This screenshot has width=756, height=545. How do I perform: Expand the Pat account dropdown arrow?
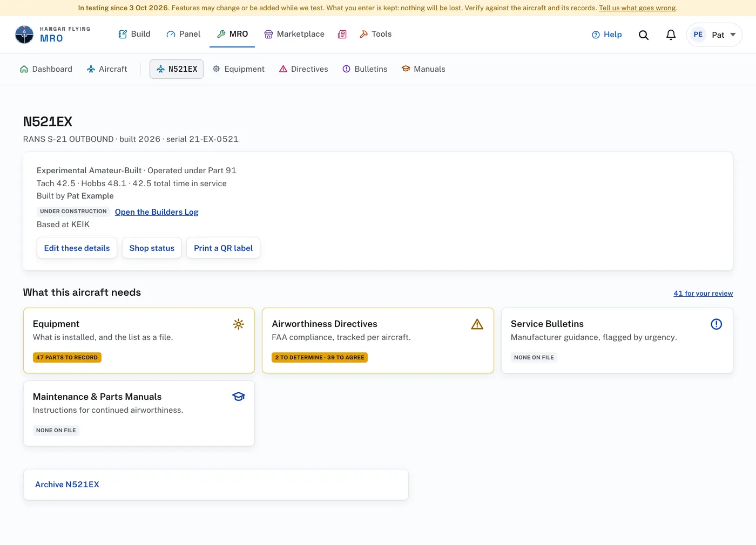tap(733, 35)
